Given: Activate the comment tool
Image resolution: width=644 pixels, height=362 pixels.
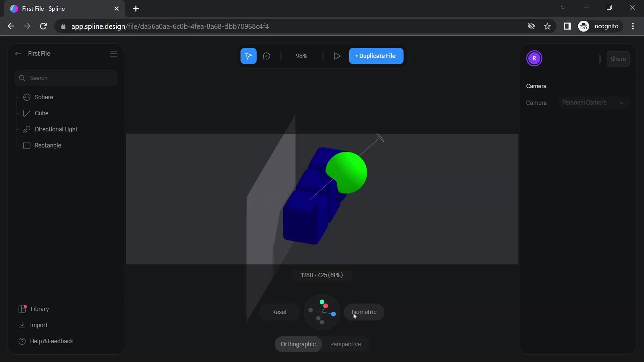Looking at the screenshot, I should coord(267,56).
